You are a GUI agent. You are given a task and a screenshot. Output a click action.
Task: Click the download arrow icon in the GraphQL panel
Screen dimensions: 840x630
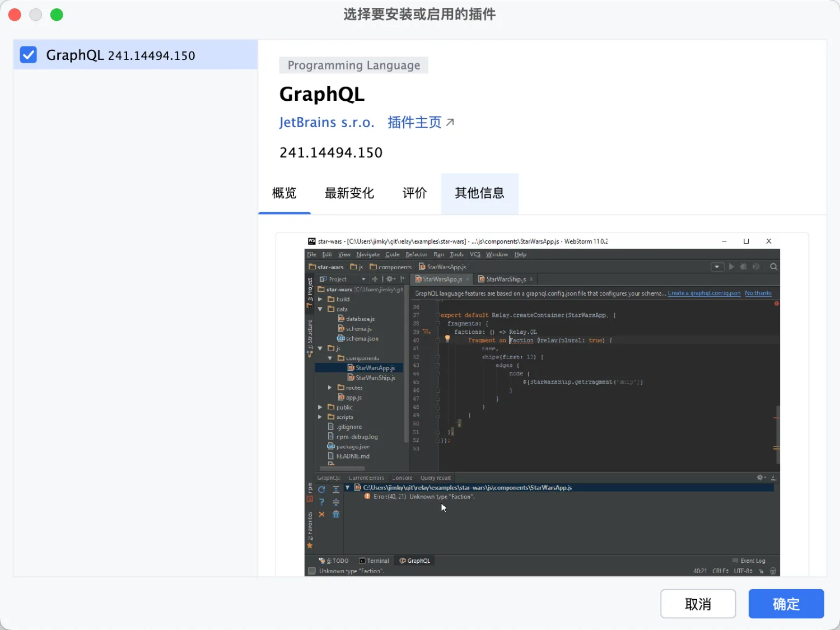point(774,477)
